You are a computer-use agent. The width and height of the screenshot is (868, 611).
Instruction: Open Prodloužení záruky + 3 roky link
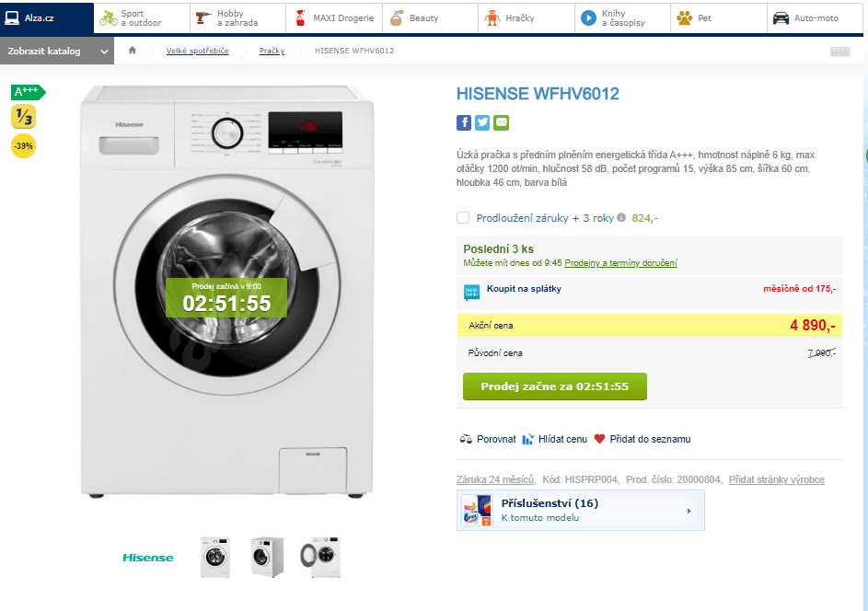click(x=545, y=218)
